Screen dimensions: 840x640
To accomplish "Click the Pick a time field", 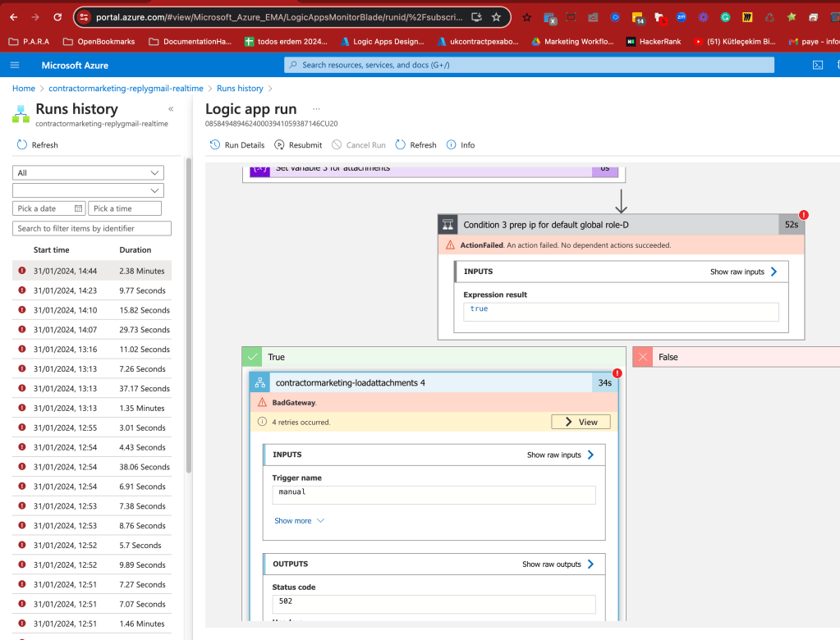I will tap(125, 208).
